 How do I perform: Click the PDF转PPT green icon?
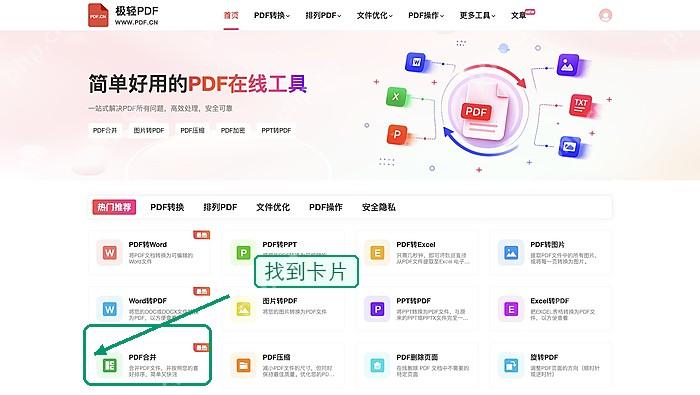[x=243, y=253]
